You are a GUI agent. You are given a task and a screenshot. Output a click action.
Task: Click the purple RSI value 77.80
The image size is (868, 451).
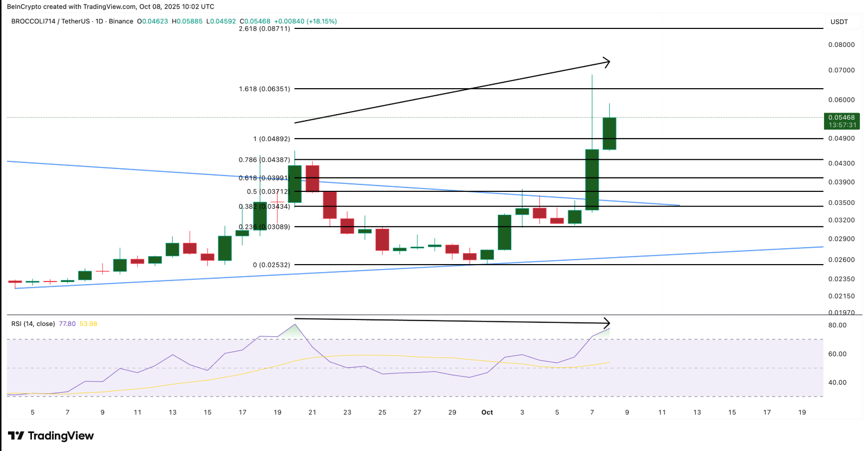[x=67, y=324]
